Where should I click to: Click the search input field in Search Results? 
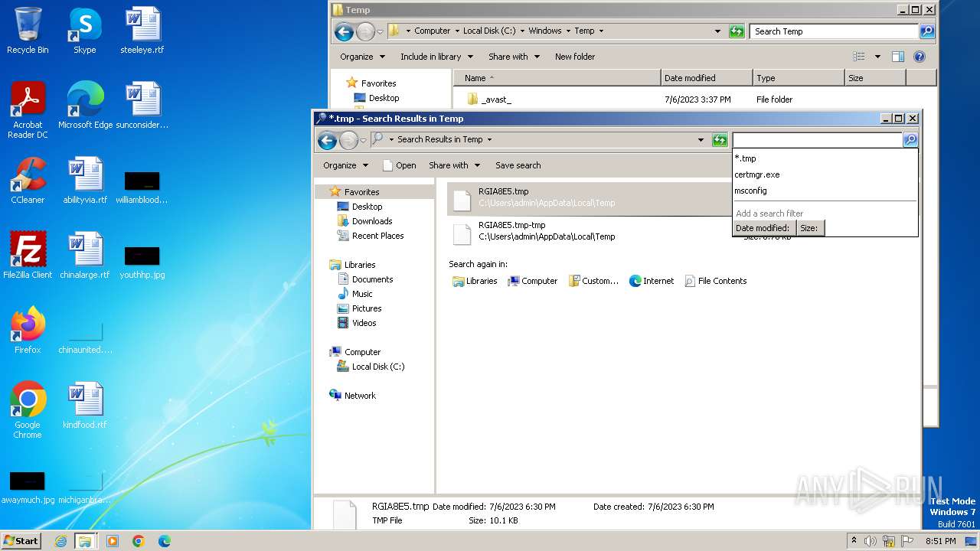[818, 140]
